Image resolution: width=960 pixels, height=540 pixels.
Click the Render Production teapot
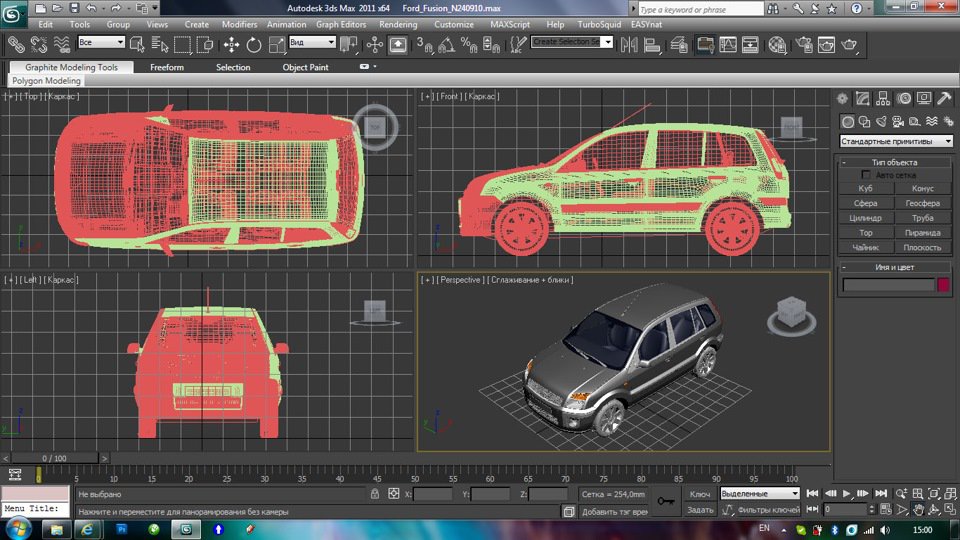point(849,44)
